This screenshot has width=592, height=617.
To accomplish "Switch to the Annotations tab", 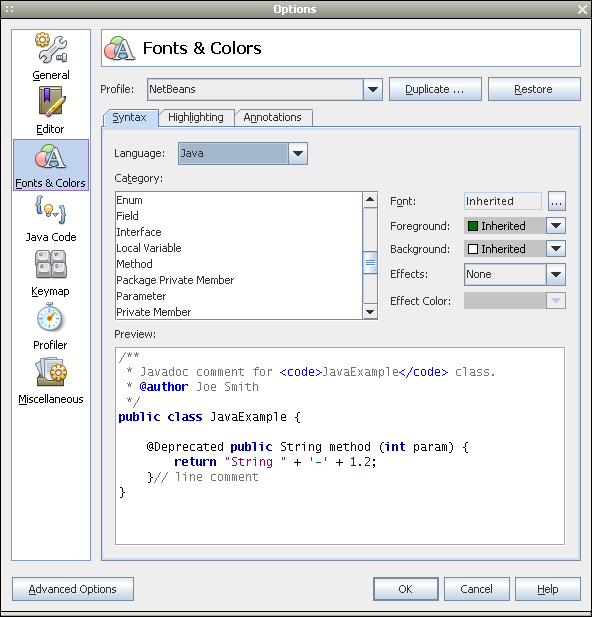I will [272, 118].
